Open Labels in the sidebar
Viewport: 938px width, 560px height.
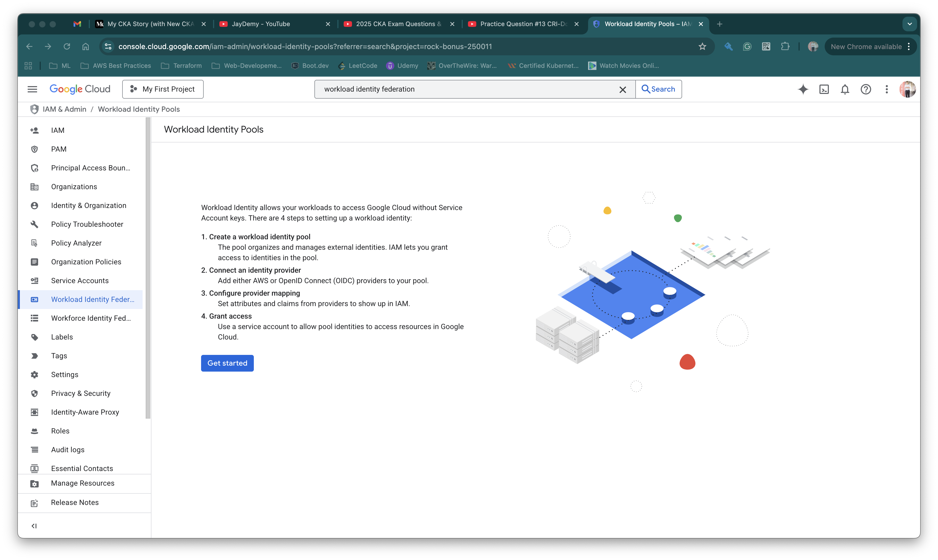80,337
